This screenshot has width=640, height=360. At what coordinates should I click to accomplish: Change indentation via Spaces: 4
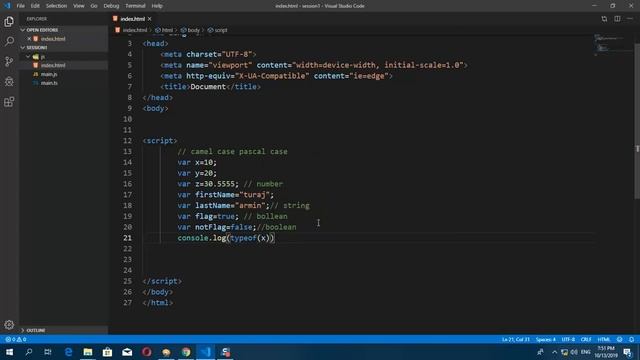[546, 339]
